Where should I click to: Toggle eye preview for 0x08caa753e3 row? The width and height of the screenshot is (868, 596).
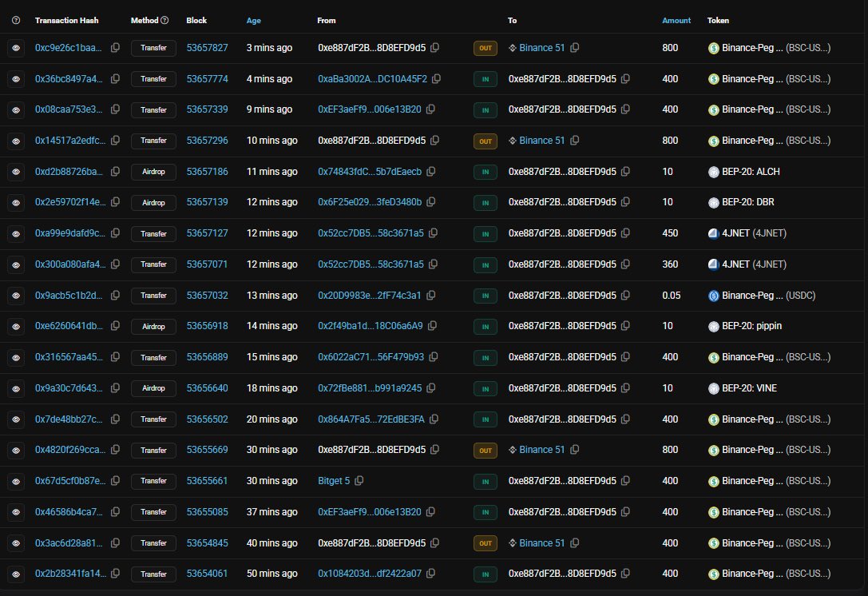[x=16, y=110]
